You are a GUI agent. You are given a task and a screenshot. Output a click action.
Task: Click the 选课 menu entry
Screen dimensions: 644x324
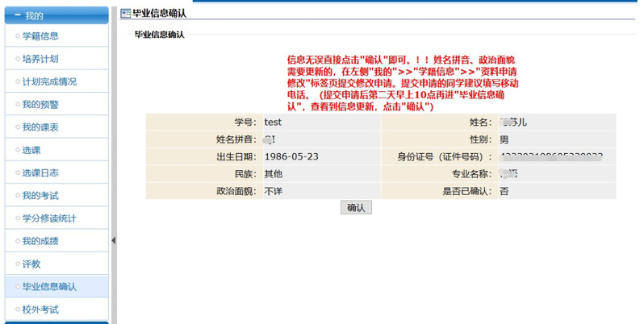[x=31, y=151]
